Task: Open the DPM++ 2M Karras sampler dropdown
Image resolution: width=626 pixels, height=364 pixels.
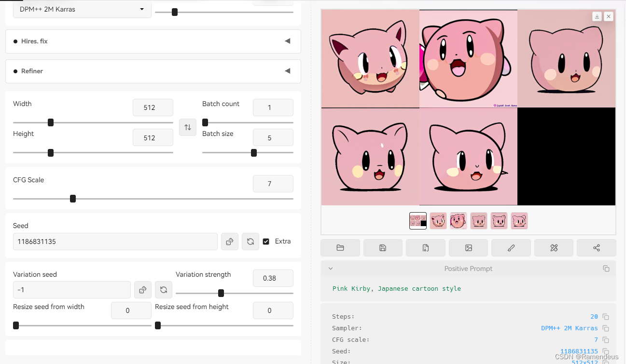Action: 82,9
